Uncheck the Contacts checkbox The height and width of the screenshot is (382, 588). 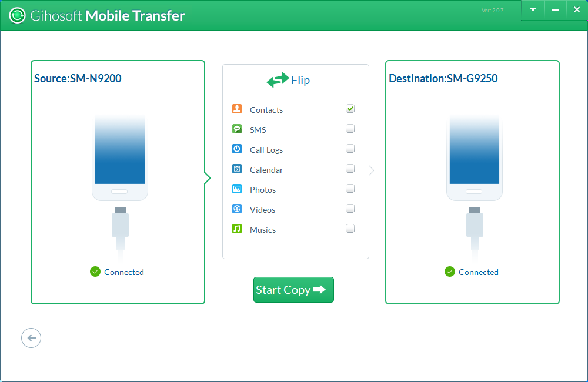(x=350, y=108)
